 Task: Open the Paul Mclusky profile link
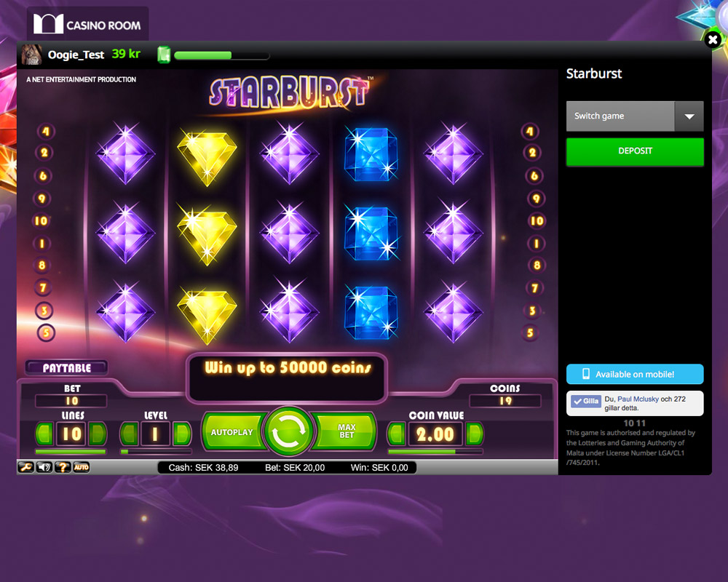pyautogui.click(x=638, y=399)
